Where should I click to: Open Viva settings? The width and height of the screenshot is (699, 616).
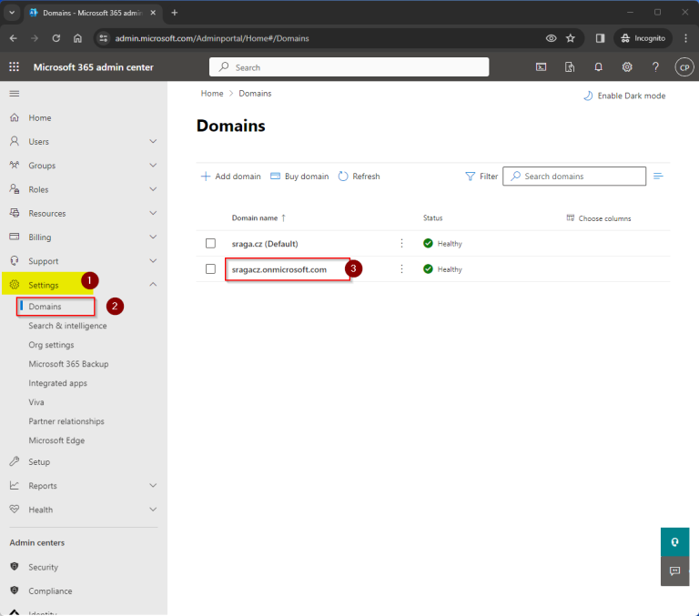pyautogui.click(x=36, y=402)
